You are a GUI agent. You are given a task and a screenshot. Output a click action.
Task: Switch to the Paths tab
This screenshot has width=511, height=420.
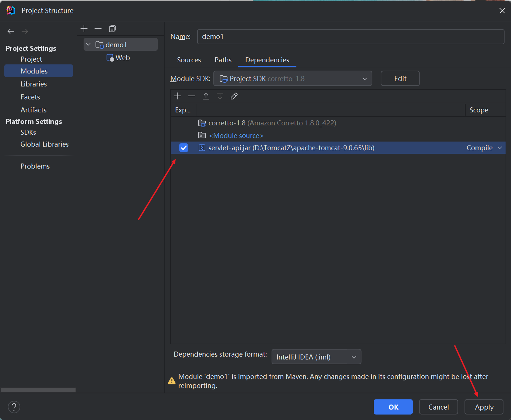pos(223,60)
